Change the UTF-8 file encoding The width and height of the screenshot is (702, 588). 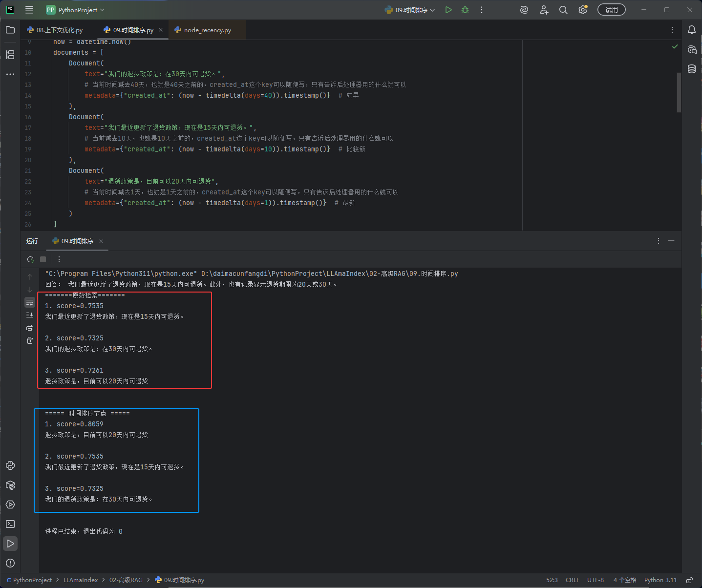coord(596,580)
